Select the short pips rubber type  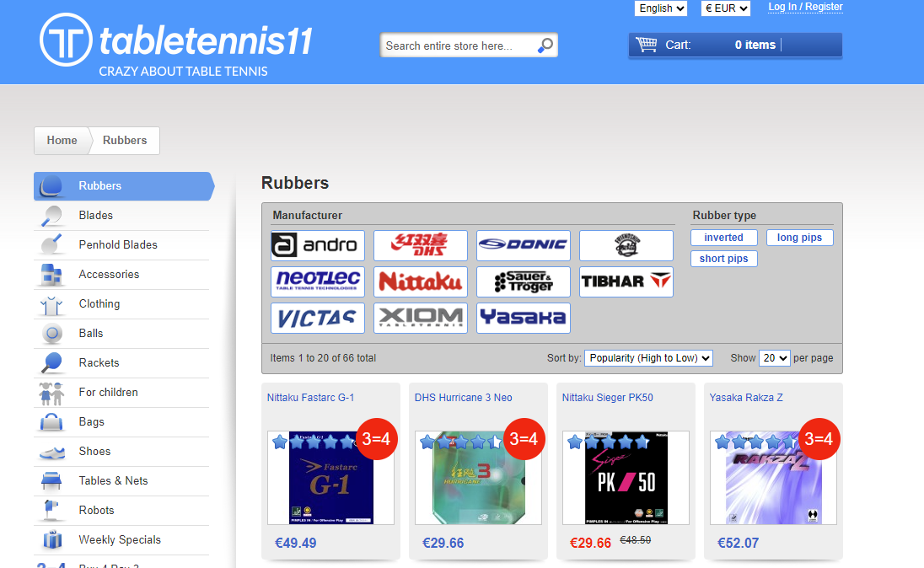coord(723,259)
